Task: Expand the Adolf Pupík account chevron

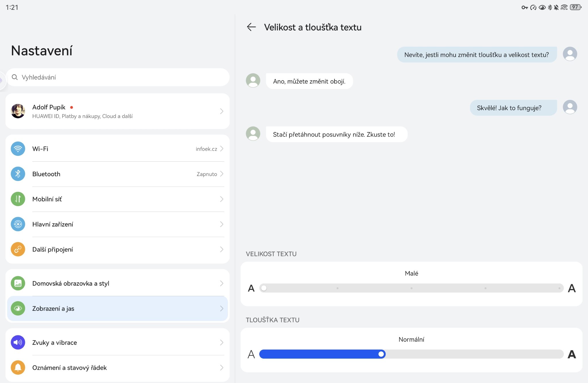Action: [x=222, y=111]
